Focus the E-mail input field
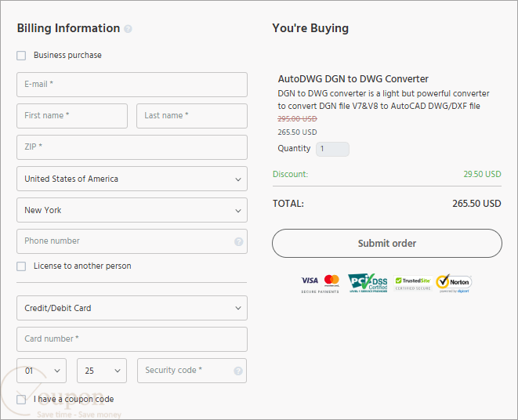The width and height of the screenshot is (518, 420). [132, 85]
